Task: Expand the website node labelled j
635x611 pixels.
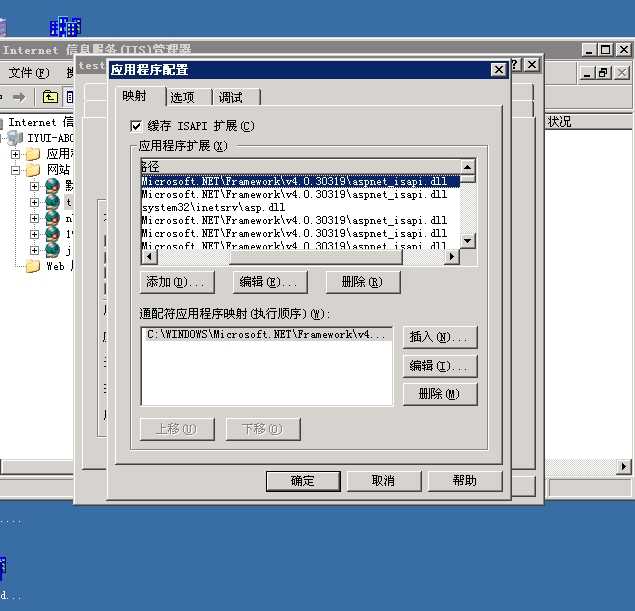Action: pos(34,251)
